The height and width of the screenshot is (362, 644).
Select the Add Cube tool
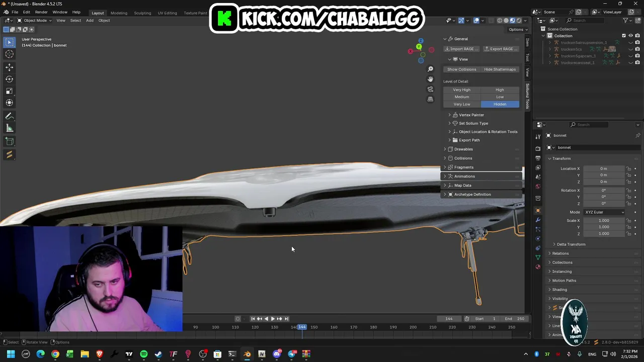point(10,142)
